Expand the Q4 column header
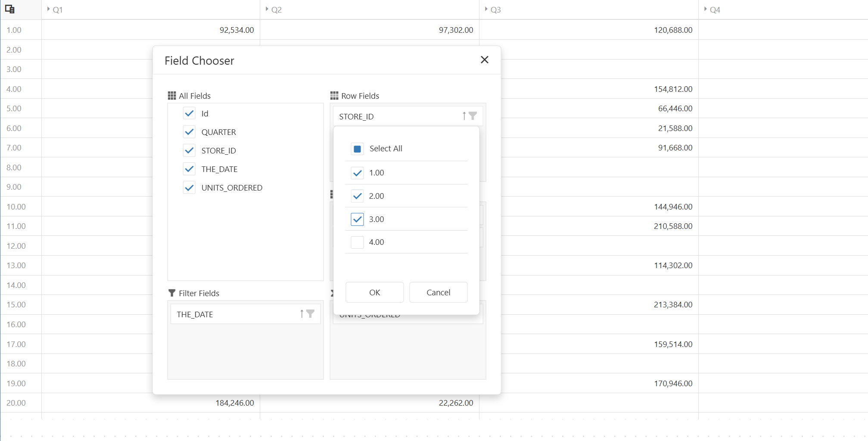868x441 pixels. [706, 9]
